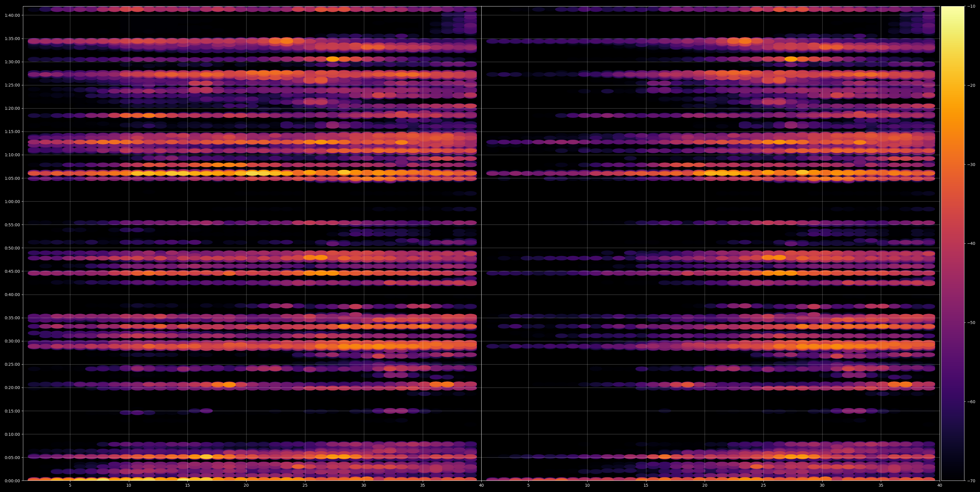Screen dimensions: 980x492
Task: Select x-axis label 35 under left heatmap
Action: (x=423, y=486)
